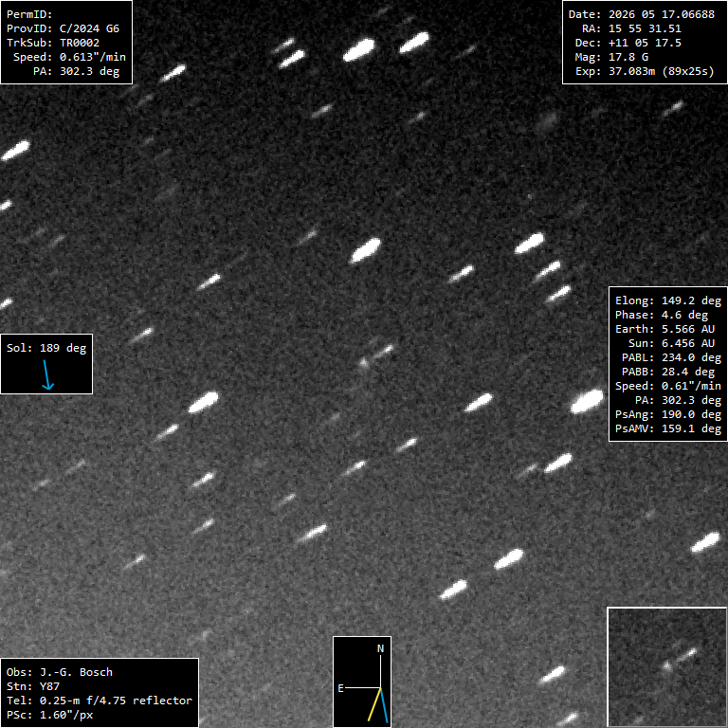This screenshot has height=728, width=728.
Task: Click the Phase 4.6 deg entry
Action: point(662,316)
